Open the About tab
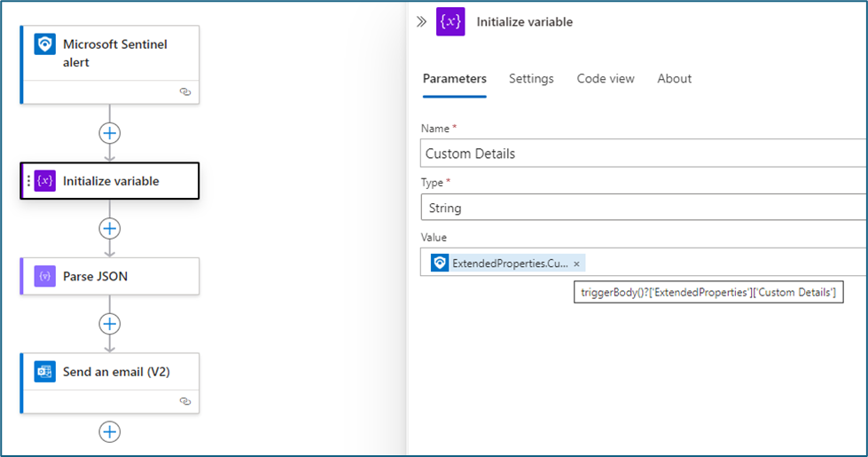Viewport: 868px width, 457px height. 674,79
